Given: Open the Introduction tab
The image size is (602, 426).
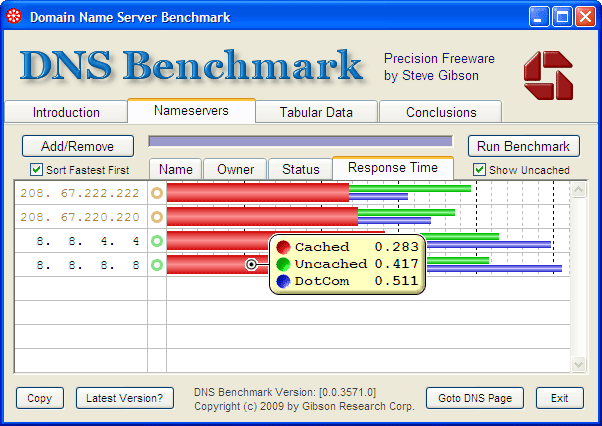Looking at the screenshot, I should [x=66, y=112].
